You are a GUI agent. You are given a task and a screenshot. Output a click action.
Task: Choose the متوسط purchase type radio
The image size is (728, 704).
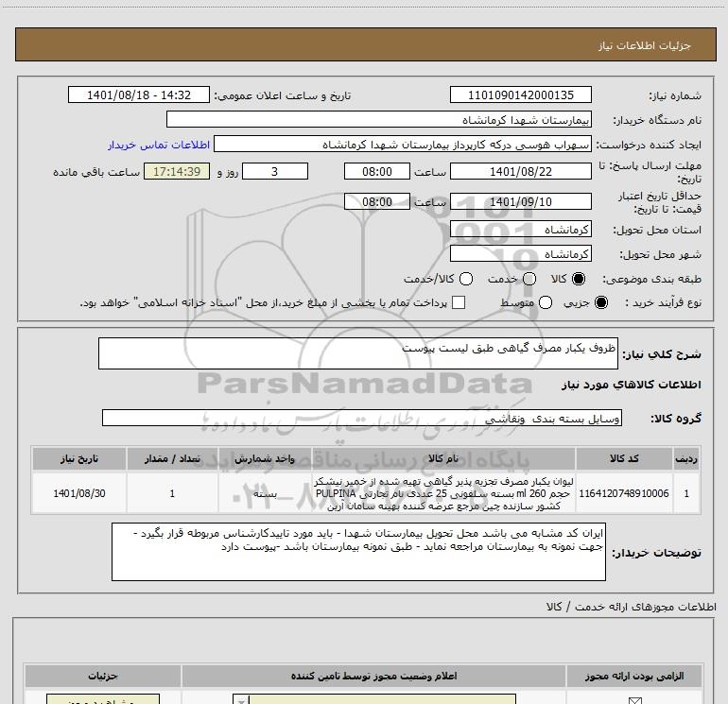coord(546,302)
